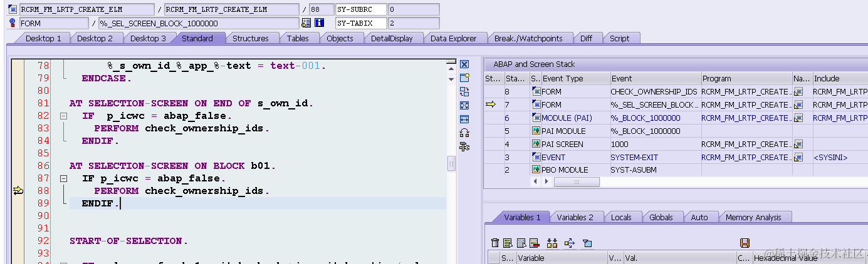868x264 pixels.
Task: Select the Auto tab
Action: (699, 217)
